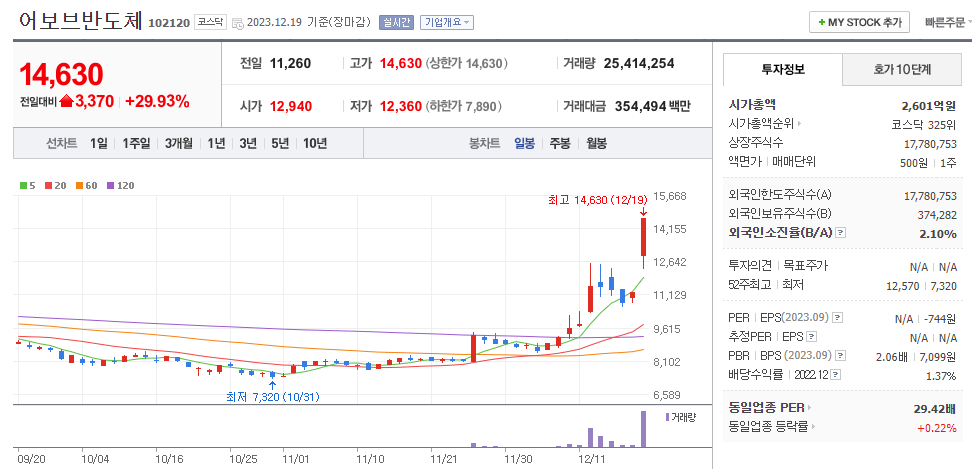Click the purple 120-day moving average legend
The height and width of the screenshot is (469, 972).
[x=120, y=185]
